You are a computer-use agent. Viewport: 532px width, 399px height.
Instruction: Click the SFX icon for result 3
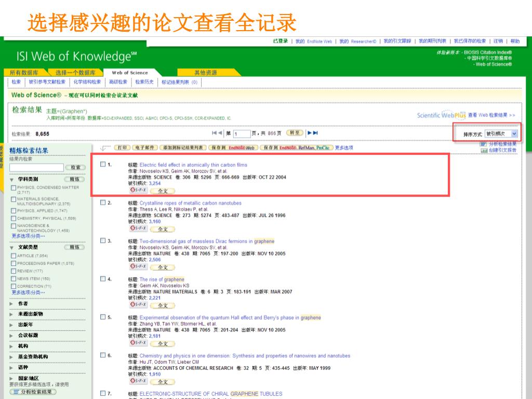138,267
